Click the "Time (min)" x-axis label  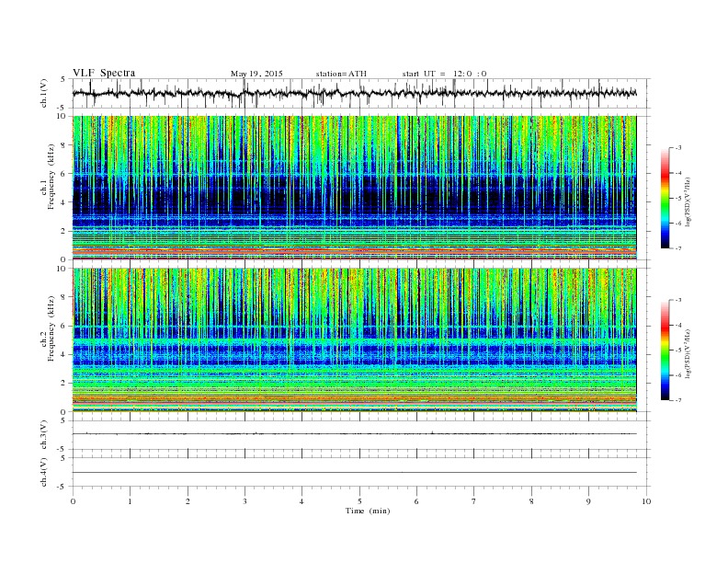click(368, 511)
